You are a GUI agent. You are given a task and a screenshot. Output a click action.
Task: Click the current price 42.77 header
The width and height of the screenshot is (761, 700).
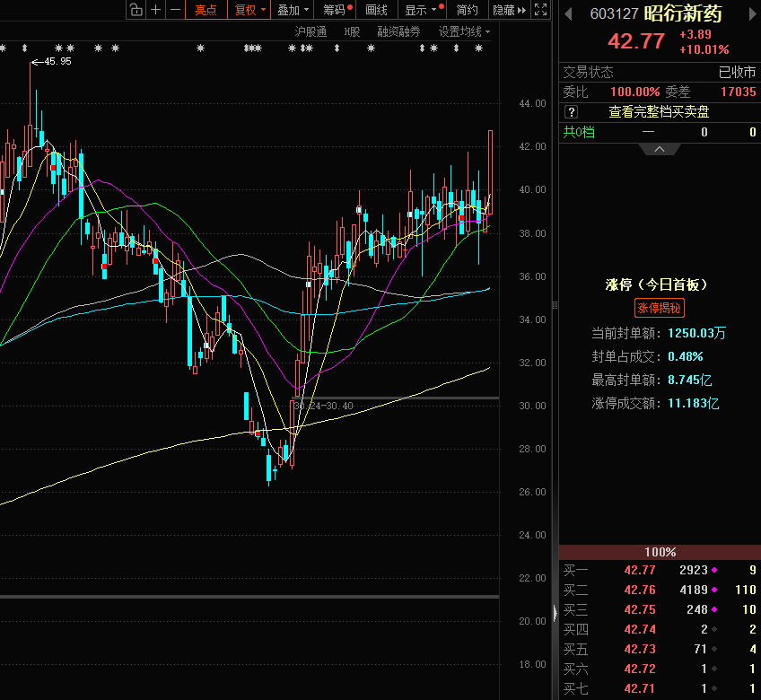click(x=636, y=41)
